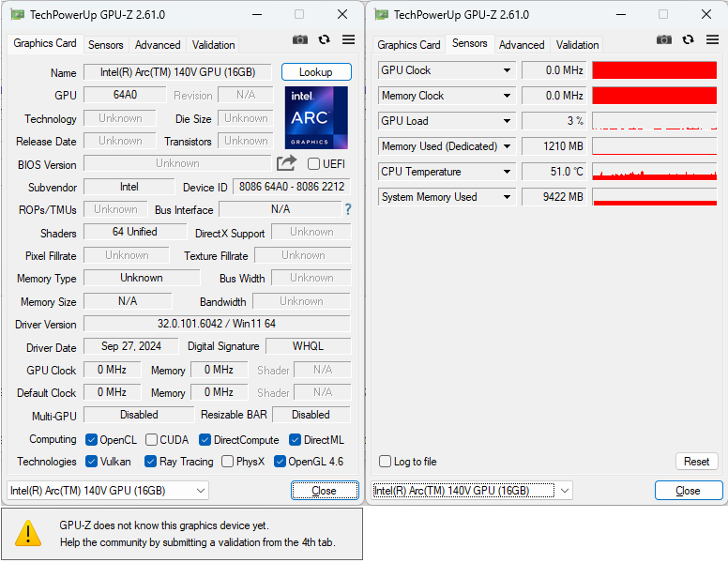The image size is (728, 563).
Task: Toggle the Ray Tracing checkbox
Action: tap(150, 462)
